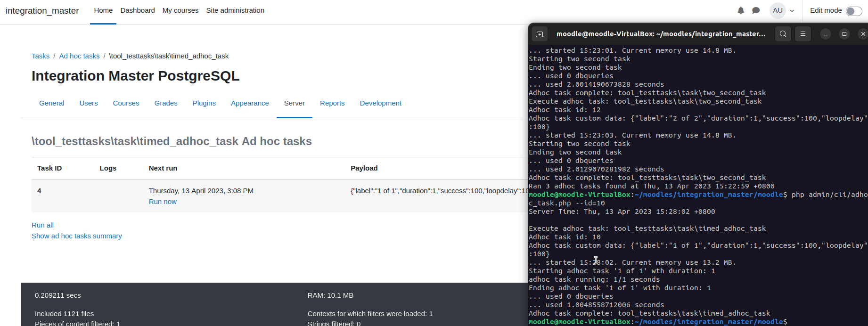Maximize the terminal window

tap(844, 34)
